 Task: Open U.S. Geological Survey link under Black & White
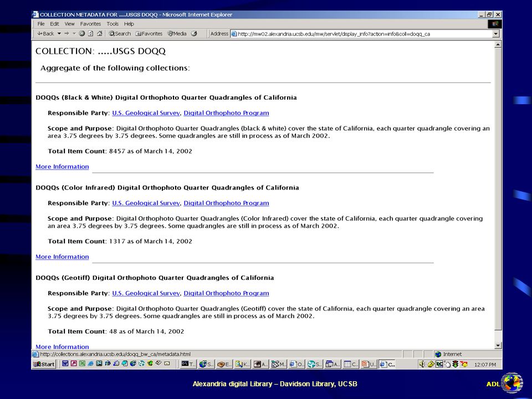click(146, 113)
